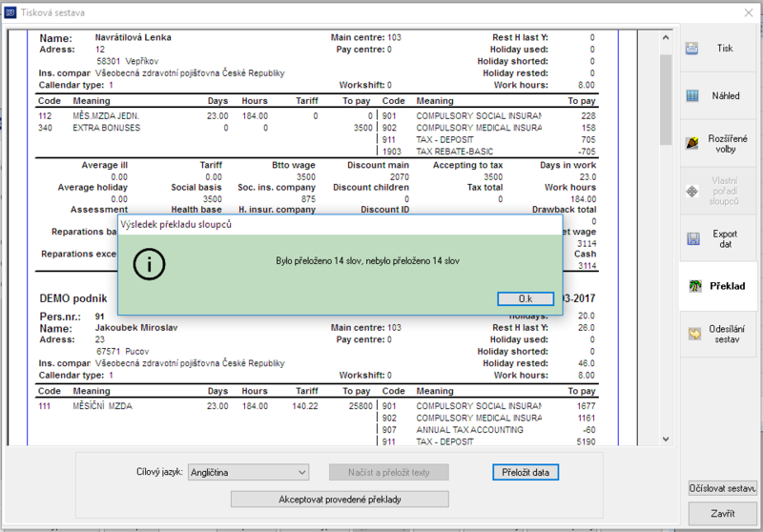Close the Tisková sestava window
763x532 pixels.
(x=749, y=12)
